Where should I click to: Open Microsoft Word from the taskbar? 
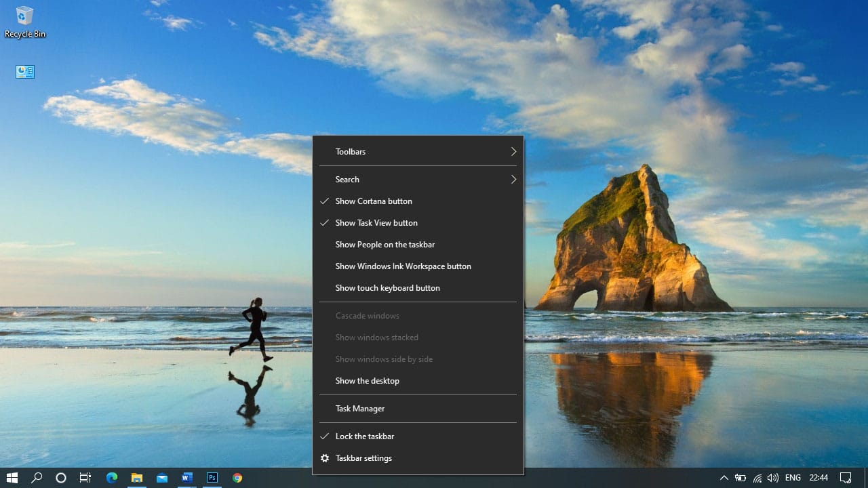[x=187, y=478]
